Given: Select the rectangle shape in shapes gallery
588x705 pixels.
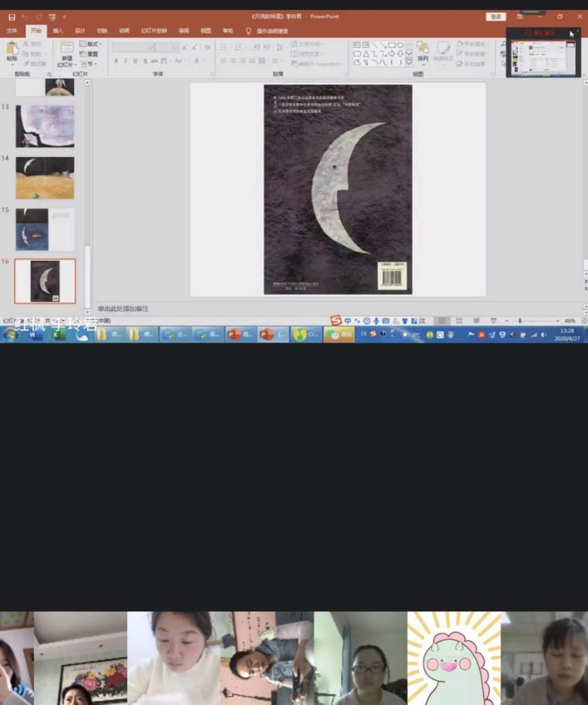Looking at the screenshot, I should [391, 45].
